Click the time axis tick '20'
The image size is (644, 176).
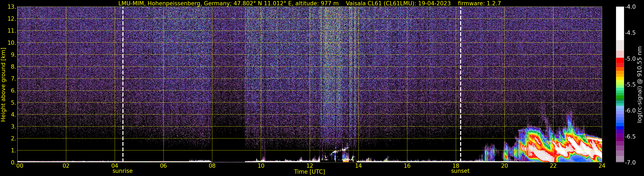tap(505, 166)
